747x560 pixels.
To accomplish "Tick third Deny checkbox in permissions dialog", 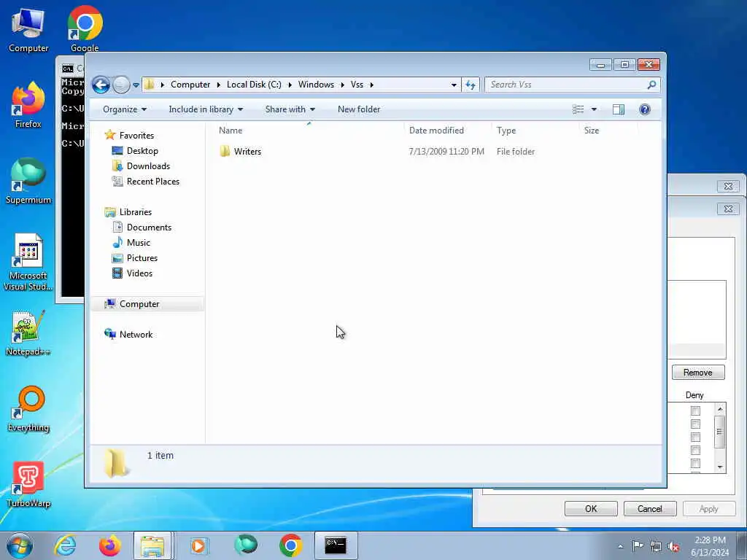I will (x=695, y=437).
